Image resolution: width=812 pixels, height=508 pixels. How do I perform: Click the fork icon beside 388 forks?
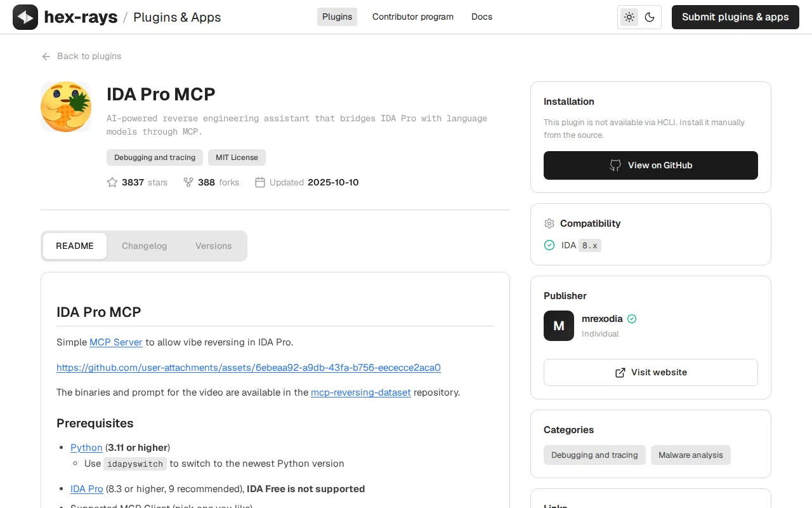pyautogui.click(x=188, y=182)
